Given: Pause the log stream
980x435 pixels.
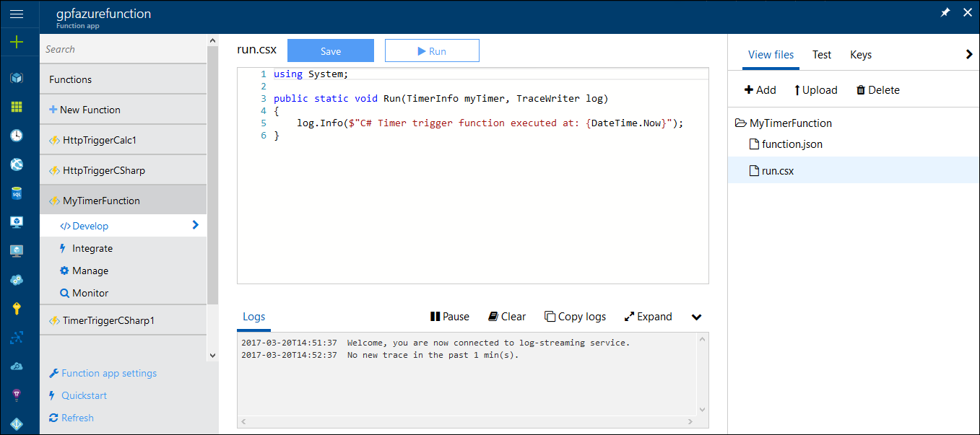Looking at the screenshot, I should coord(450,317).
